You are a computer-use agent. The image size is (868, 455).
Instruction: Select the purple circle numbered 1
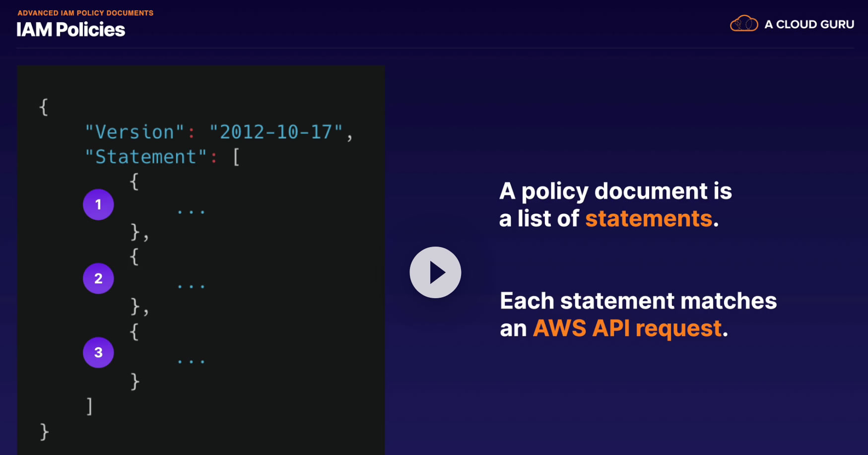(x=98, y=204)
